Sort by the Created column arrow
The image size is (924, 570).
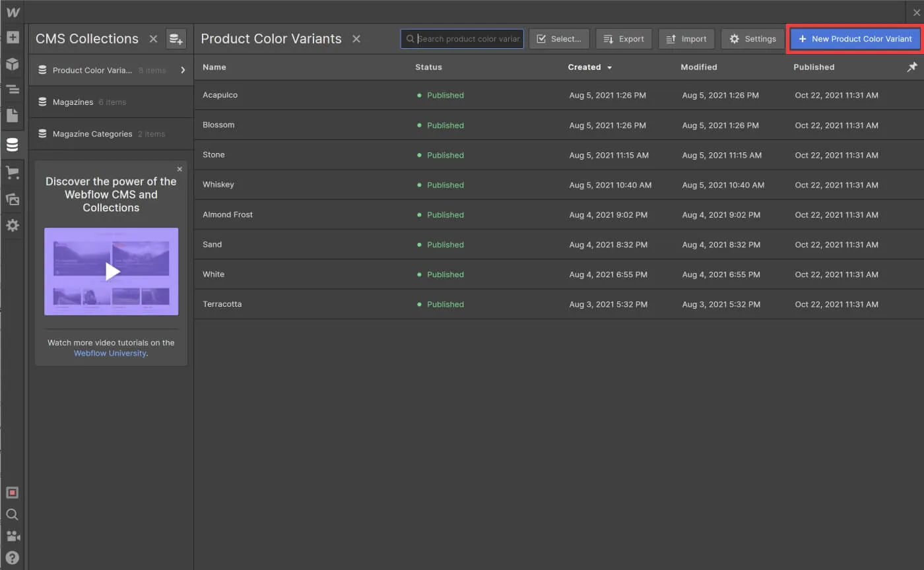point(609,67)
